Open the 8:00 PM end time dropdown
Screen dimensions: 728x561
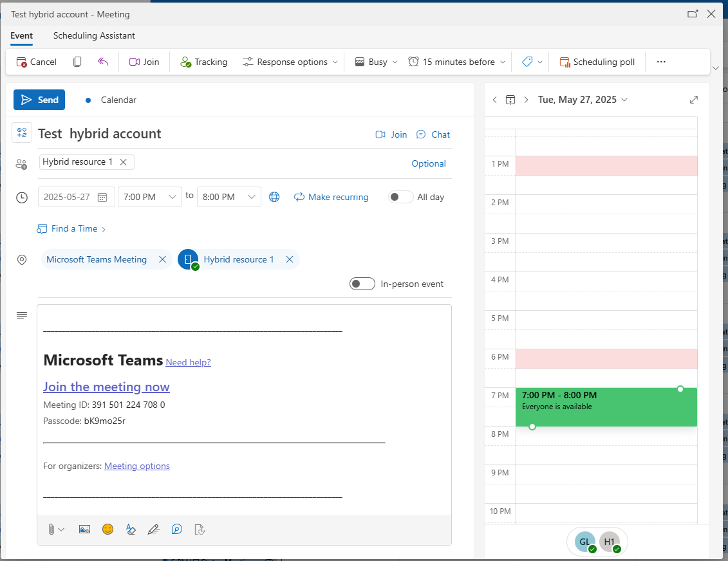[x=229, y=198]
